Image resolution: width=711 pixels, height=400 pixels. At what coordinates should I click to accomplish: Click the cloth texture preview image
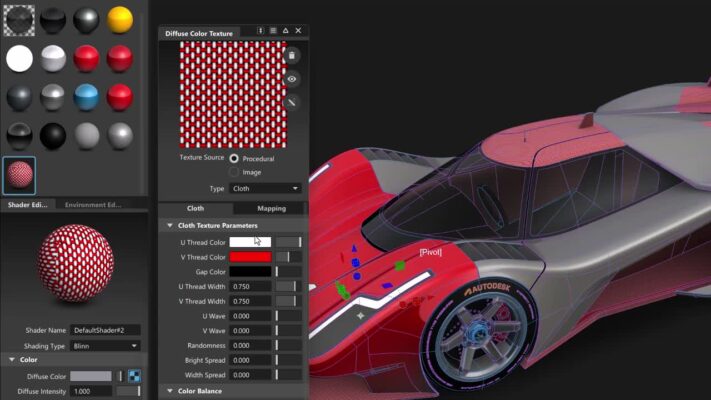(233, 95)
